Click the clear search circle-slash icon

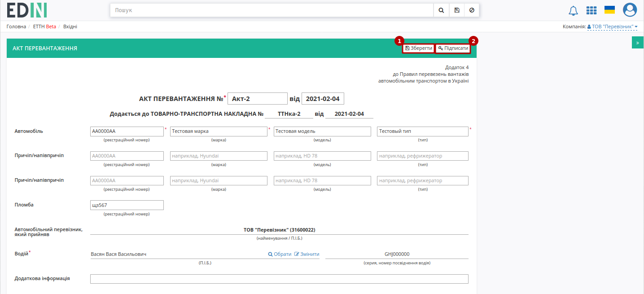pyautogui.click(x=472, y=10)
